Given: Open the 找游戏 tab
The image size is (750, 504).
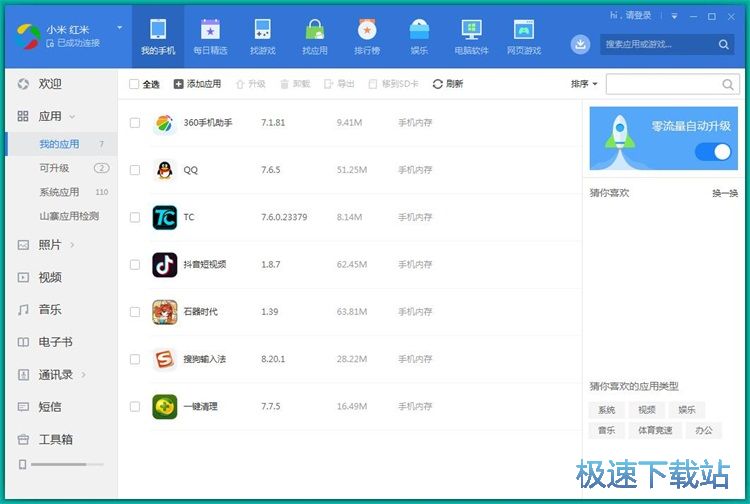Looking at the screenshot, I should pyautogui.click(x=263, y=37).
